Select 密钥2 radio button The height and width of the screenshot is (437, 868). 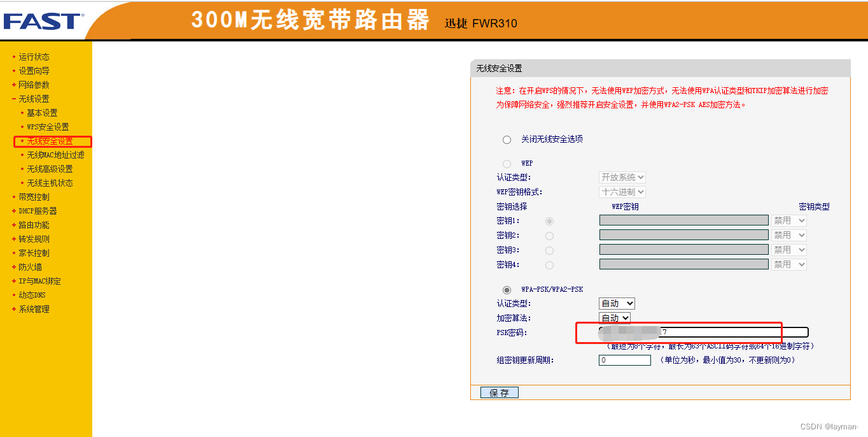coord(549,236)
